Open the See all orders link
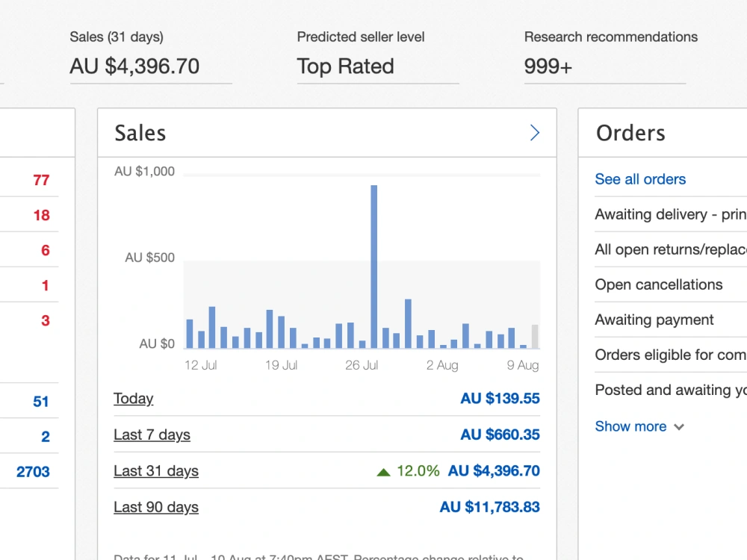 [x=639, y=179]
